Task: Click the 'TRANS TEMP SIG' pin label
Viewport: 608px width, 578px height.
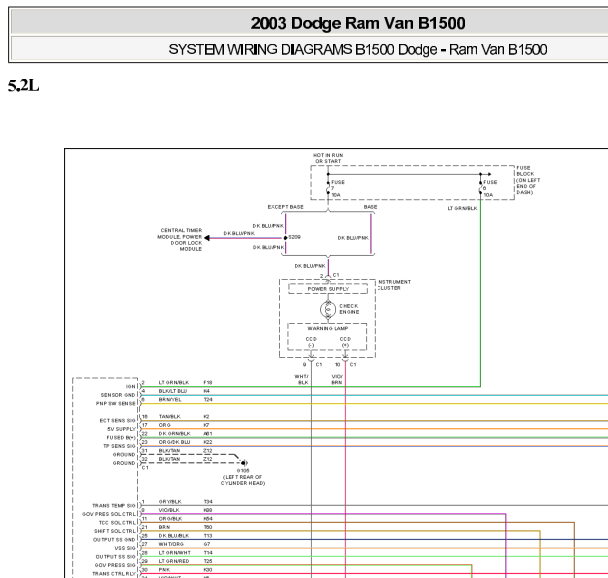Action: (x=114, y=506)
